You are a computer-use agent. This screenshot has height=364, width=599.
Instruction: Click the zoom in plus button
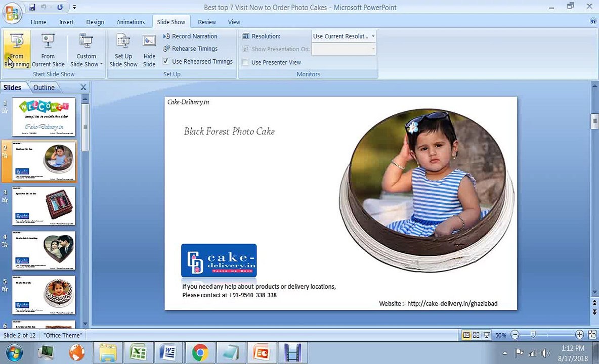[579, 335]
